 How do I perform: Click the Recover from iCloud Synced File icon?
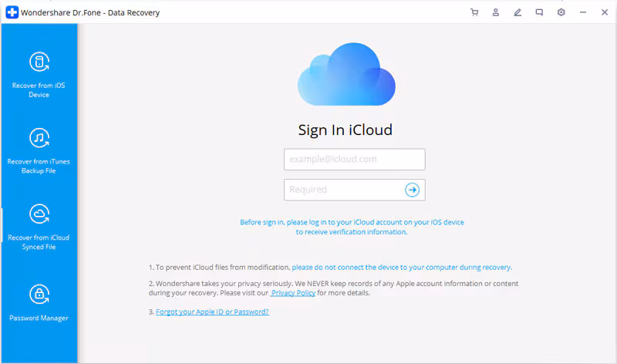[x=39, y=214]
